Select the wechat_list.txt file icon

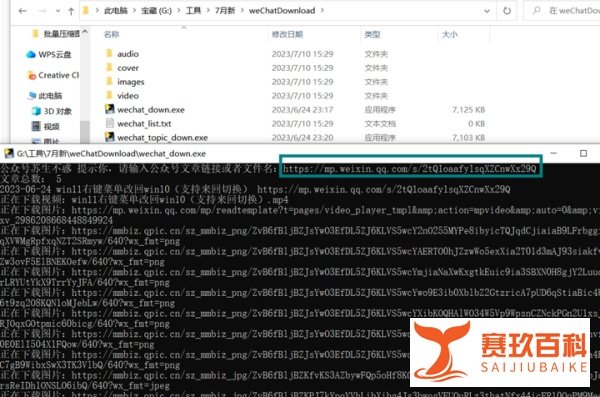(109, 123)
